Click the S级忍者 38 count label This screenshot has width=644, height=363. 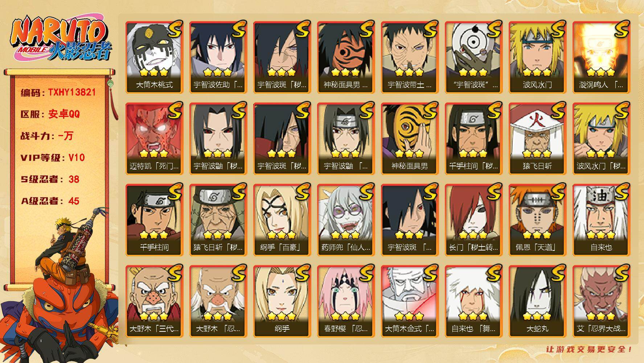(x=50, y=179)
